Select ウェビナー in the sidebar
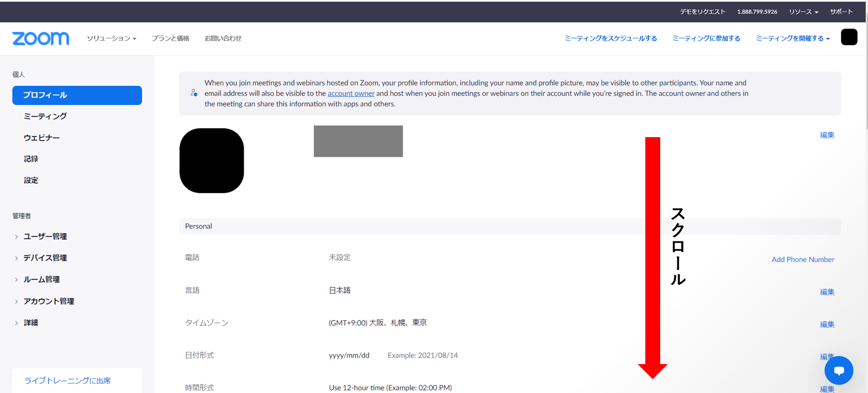 click(x=42, y=138)
